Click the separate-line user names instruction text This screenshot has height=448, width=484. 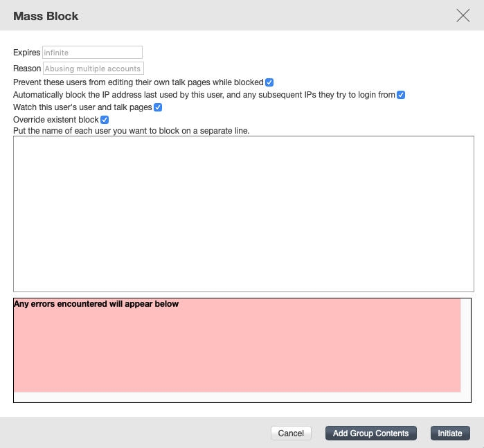(x=131, y=130)
